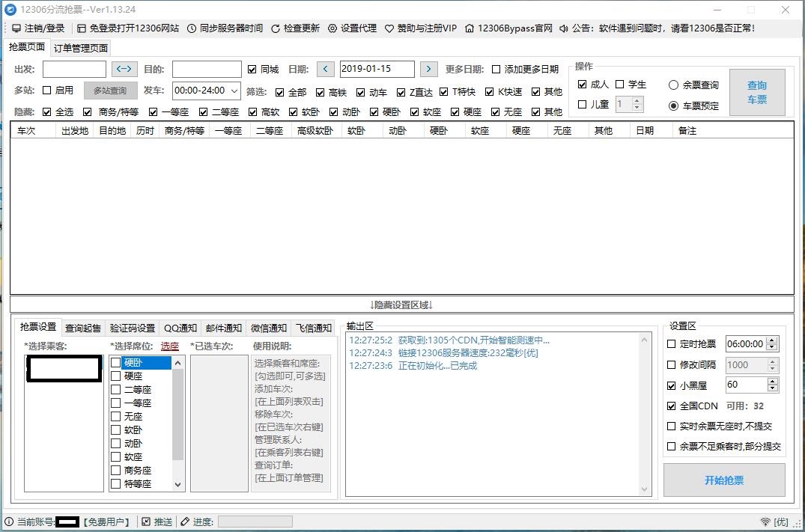The height and width of the screenshot is (532, 805).
Task: Select 车票预定 radio button
Action: 673,106
